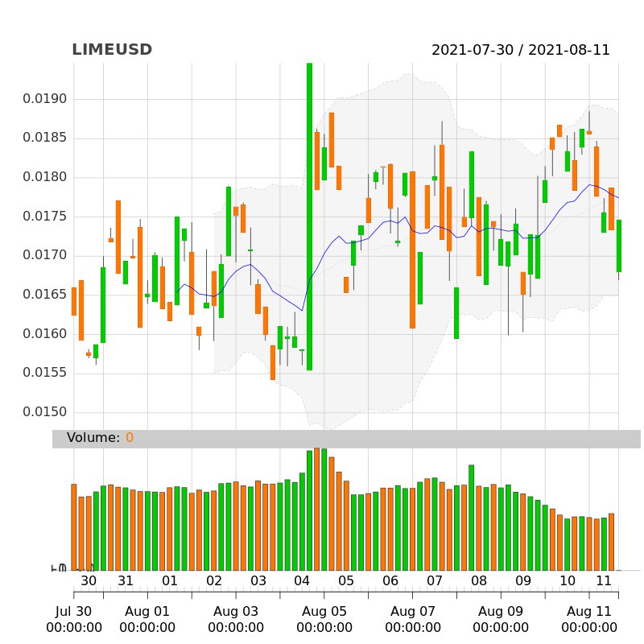Click the day label 07 on the axis
The image size is (644, 644).
[435, 581]
